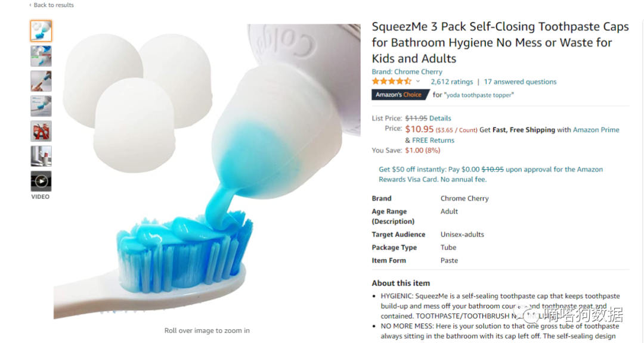Viewport: 644px width, 343px height.
Task: Expand the star rating breakdown chevron
Action: coord(418,82)
